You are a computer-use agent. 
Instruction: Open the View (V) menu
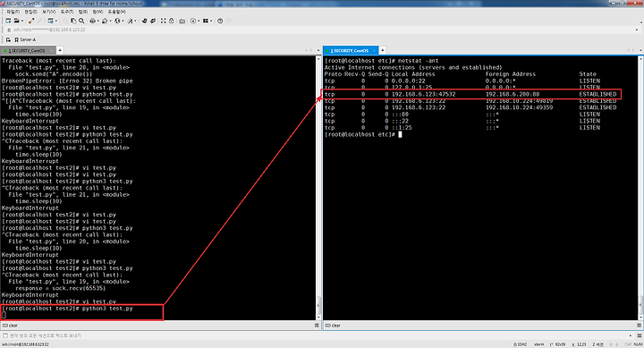click(x=49, y=12)
